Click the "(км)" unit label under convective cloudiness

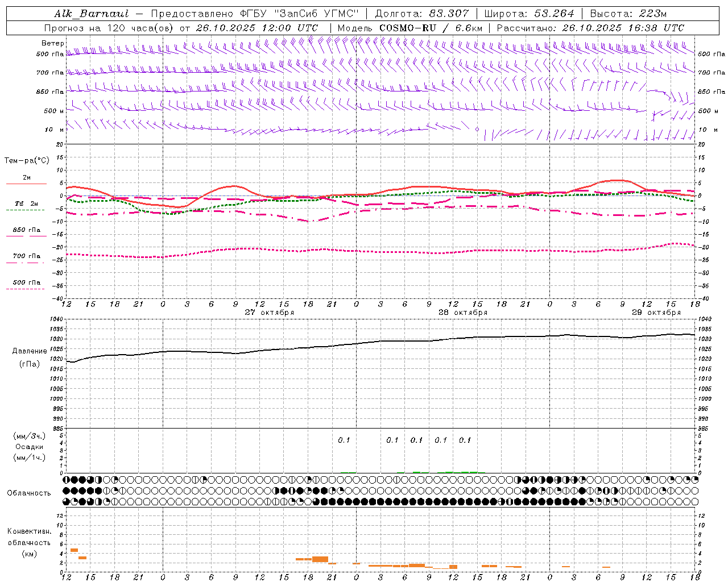point(30,554)
